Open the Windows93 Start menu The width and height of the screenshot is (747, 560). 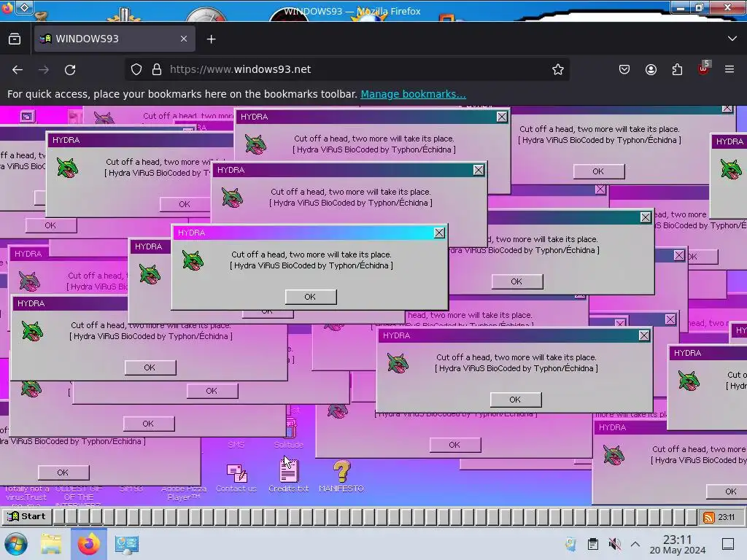pyautogui.click(x=27, y=516)
